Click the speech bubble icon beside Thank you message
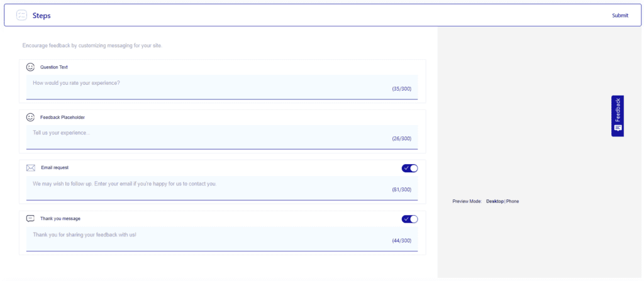The image size is (644, 281). coord(30,219)
